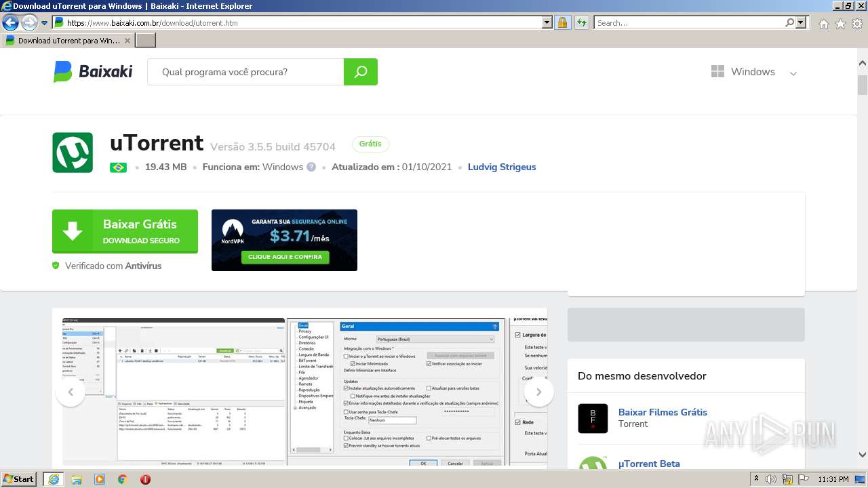
Task: Click the IE search box
Action: point(689,22)
